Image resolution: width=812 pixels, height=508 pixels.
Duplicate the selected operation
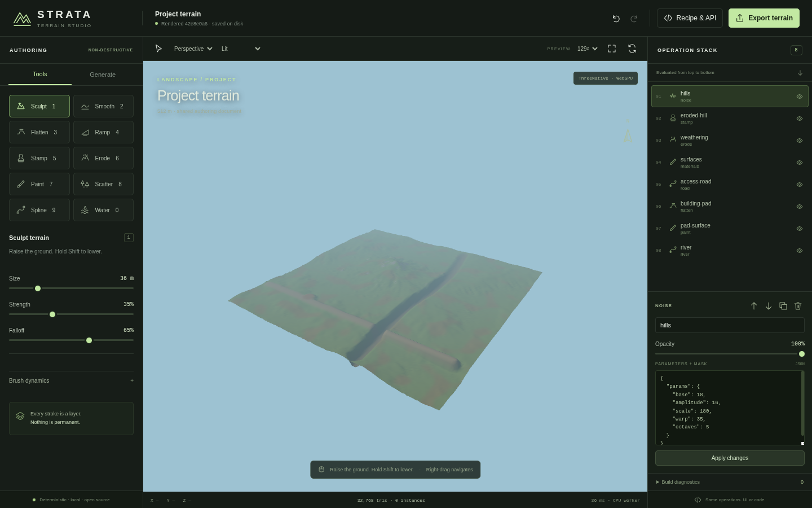783,306
